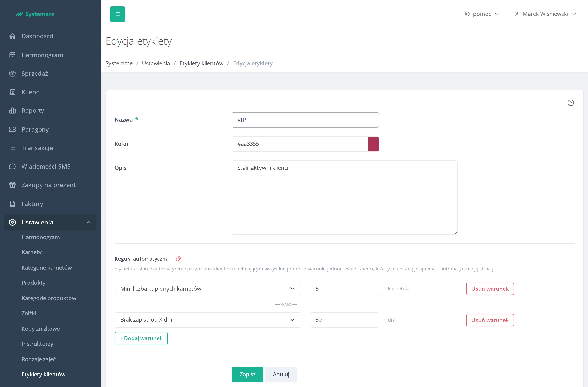Toggle the sidebar hamburger button

point(117,14)
